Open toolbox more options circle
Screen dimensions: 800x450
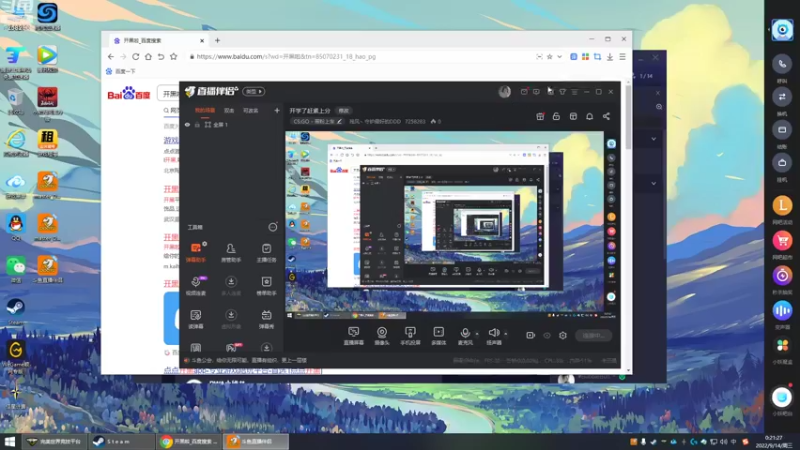[x=273, y=227]
